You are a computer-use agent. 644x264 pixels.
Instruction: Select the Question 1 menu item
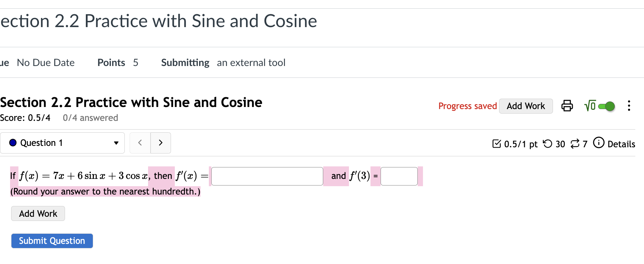coord(42,142)
